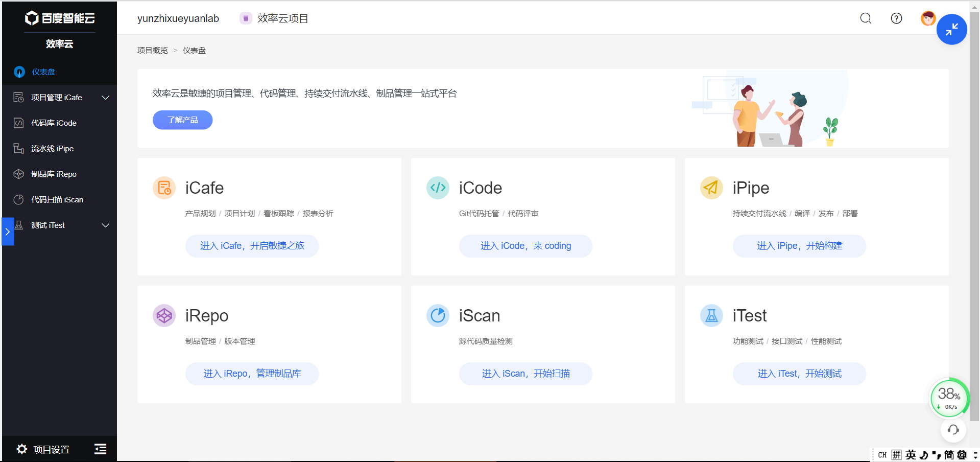Click the 项目概览 breadcrumb link
The image size is (980, 462).
(x=153, y=51)
